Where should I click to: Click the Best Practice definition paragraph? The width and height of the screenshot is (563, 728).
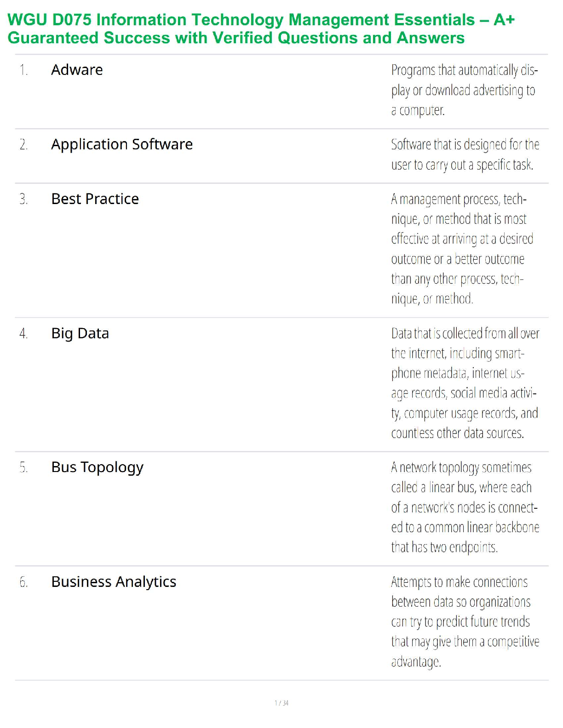462,249
